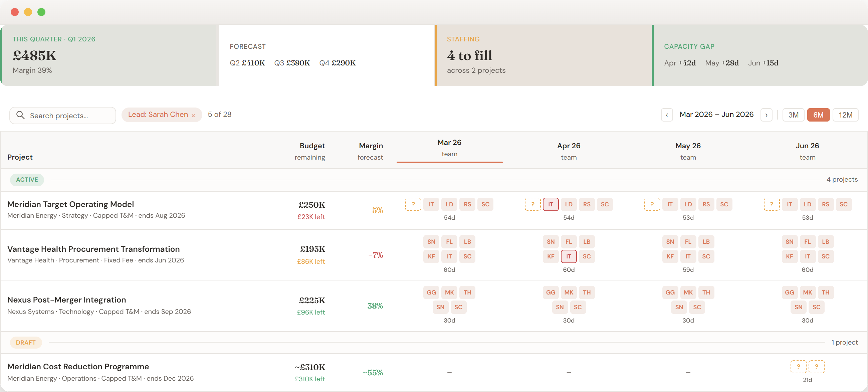Open the Mar 26 team column header
This screenshot has width=868, height=392.
[x=449, y=148]
